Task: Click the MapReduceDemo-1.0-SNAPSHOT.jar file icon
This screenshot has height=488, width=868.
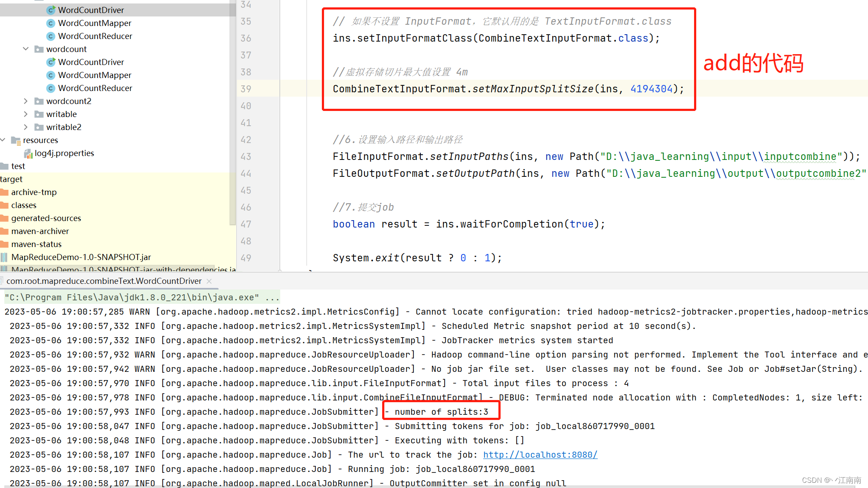Action: pyautogui.click(x=4, y=257)
